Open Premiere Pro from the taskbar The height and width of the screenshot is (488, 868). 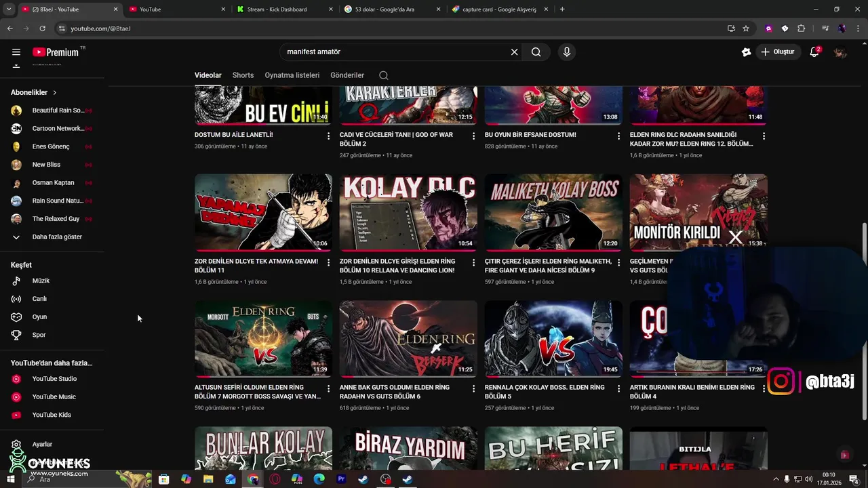[x=341, y=479]
